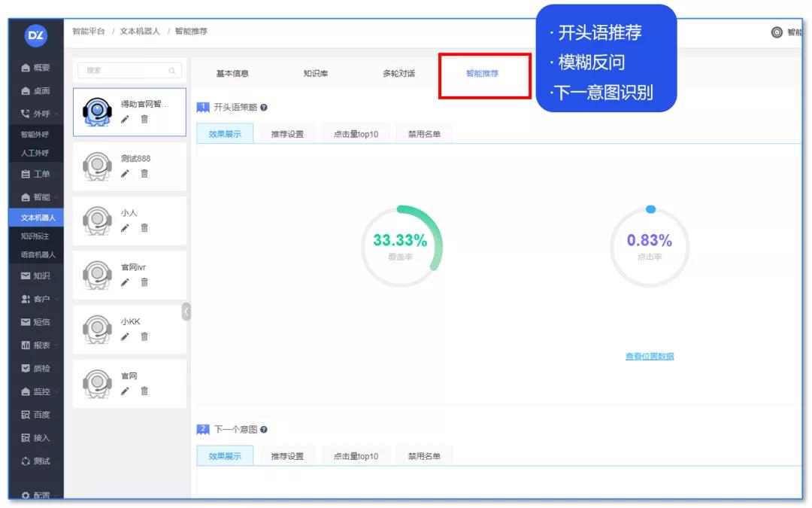
Task: Click the edit pencil for robot 测试888
Action: point(125,174)
